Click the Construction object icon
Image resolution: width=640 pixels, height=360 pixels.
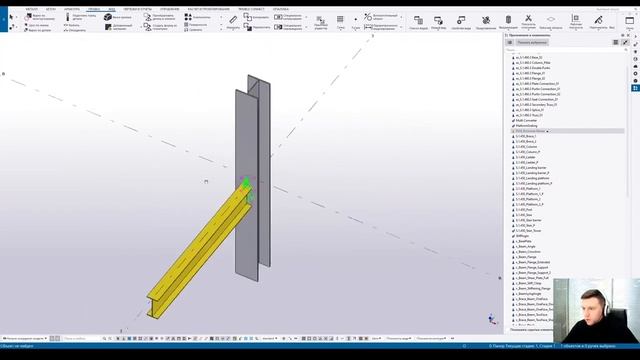(368, 17)
